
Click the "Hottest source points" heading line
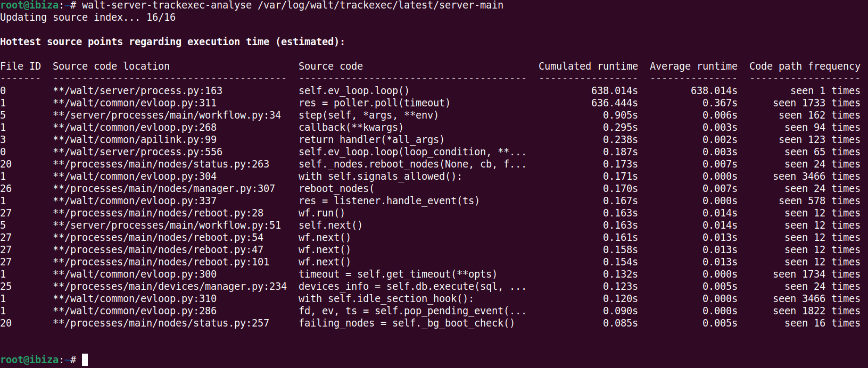[x=172, y=42]
